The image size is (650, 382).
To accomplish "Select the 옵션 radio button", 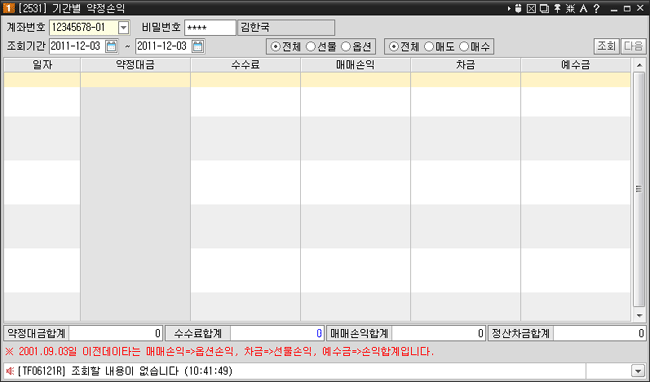I will pos(346,47).
